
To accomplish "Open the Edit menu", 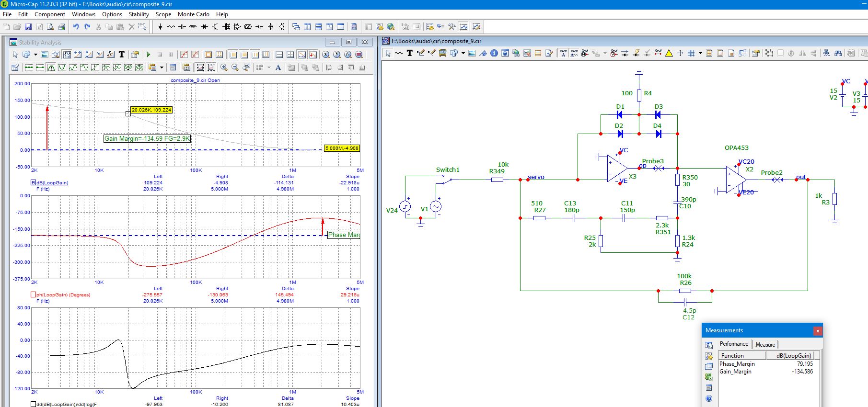I will pyautogui.click(x=23, y=14).
